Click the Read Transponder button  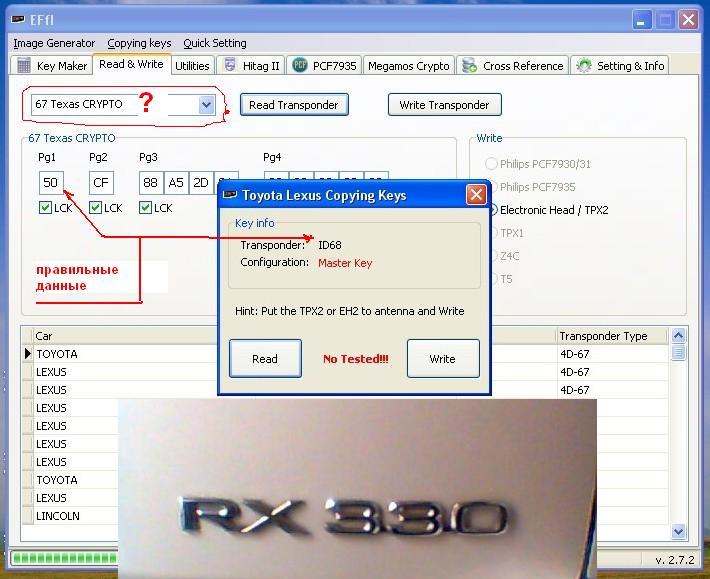pyautogui.click(x=294, y=105)
